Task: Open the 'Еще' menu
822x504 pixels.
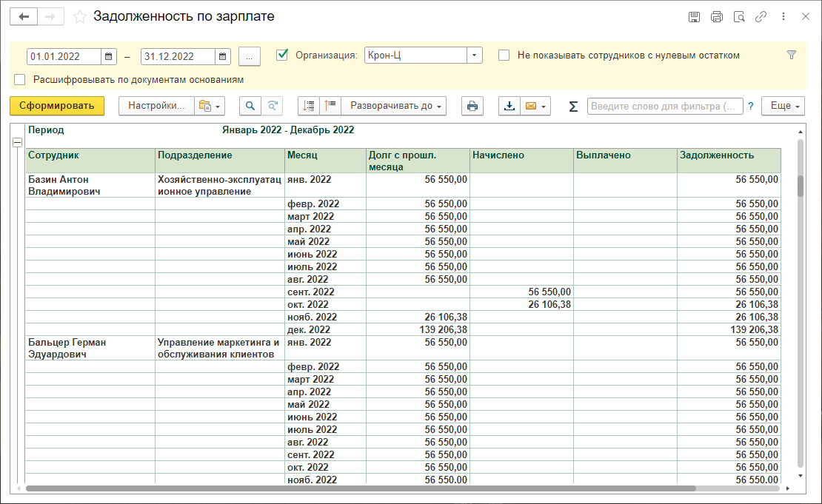Action: 785,106
